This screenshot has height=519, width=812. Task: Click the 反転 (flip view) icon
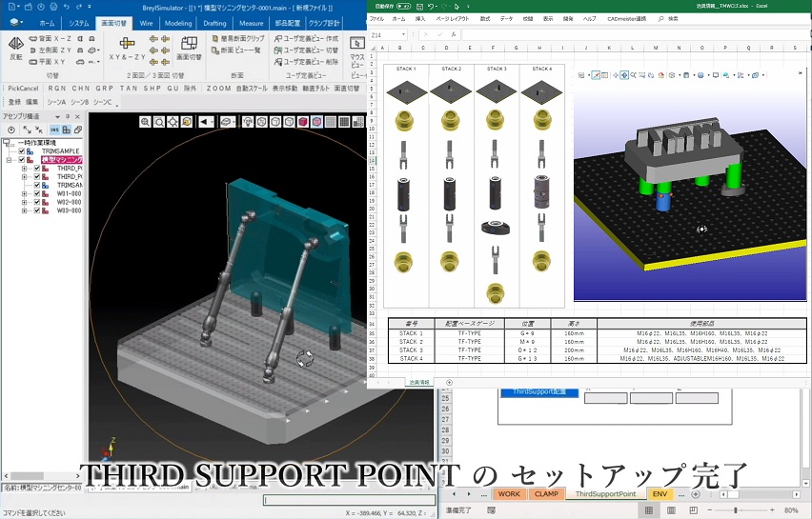15,45
